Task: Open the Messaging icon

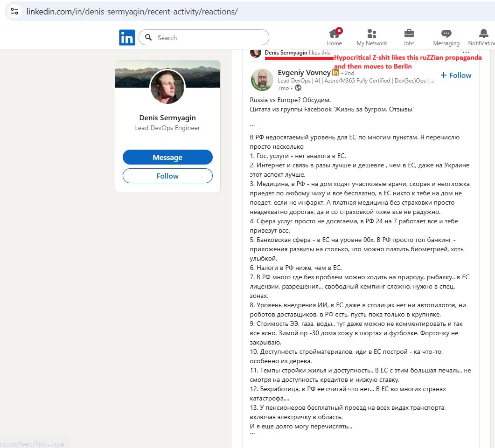Action: [x=446, y=34]
